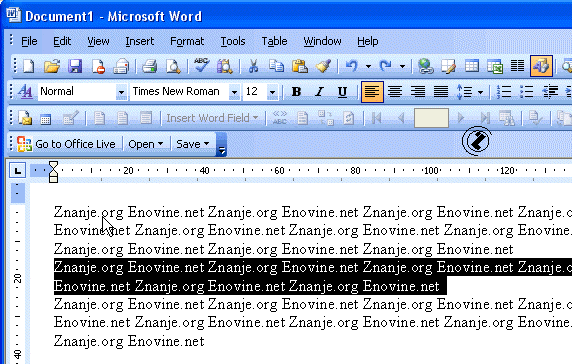The image size is (572, 364).
Task: Decrease paragraph indent
Action: pos(550,92)
